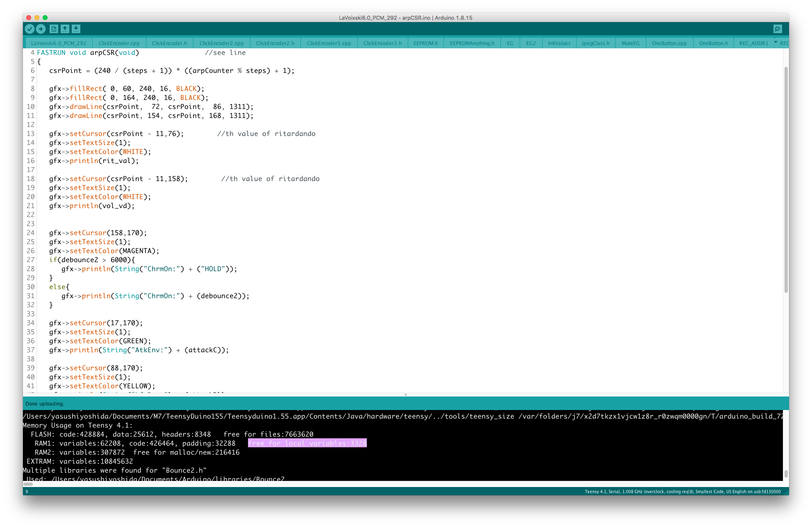Screen dimensions: 812x528
Task: Open the JpegClass.h tab
Action: 596,43
